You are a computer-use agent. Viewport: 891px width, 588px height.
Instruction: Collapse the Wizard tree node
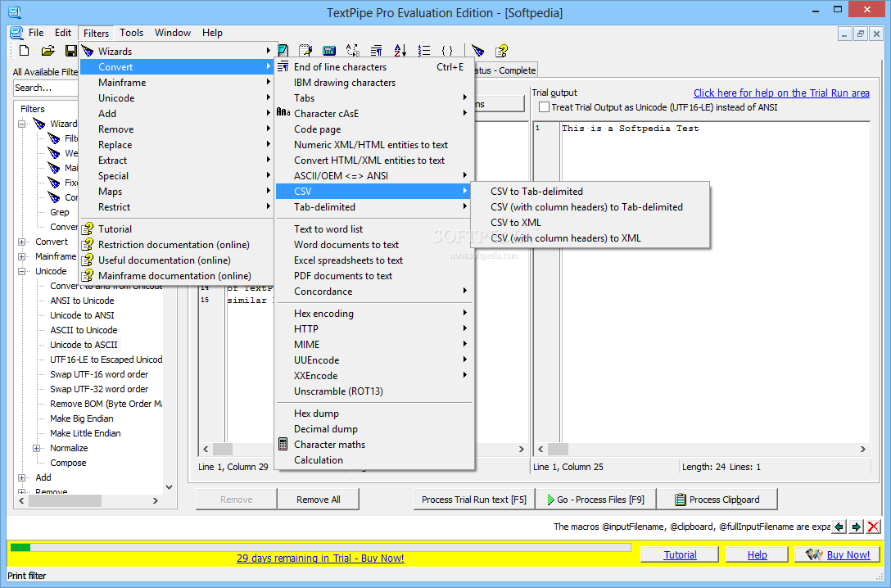coord(22,124)
